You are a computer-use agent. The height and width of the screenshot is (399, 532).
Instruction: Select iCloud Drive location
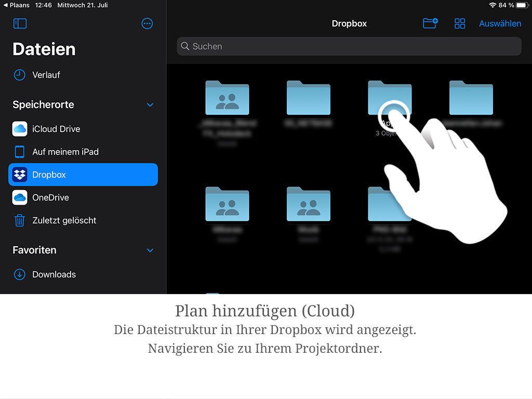[83, 129]
